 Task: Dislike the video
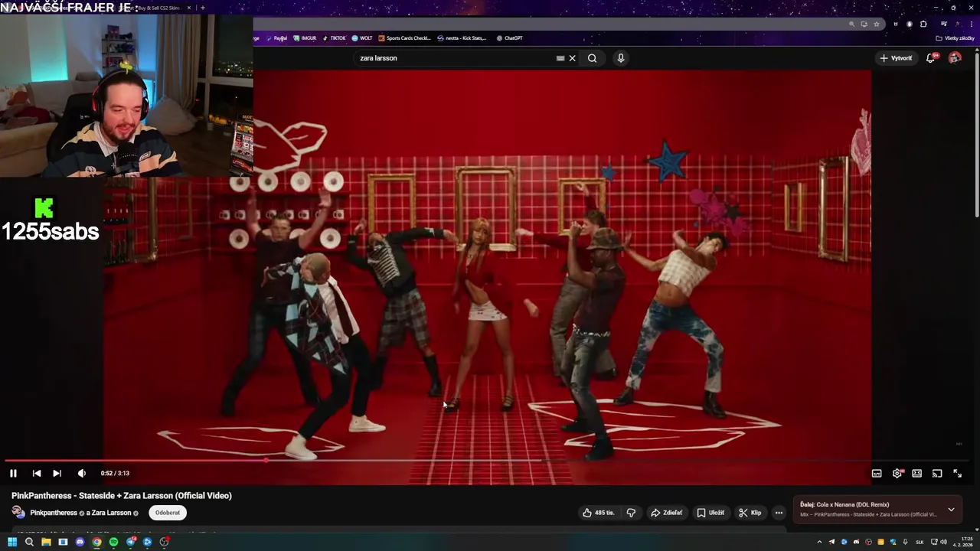click(x=631, y=513)
